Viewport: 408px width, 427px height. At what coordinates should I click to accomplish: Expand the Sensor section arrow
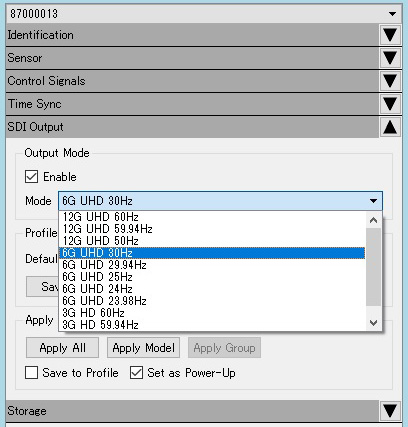click(390, 58)
